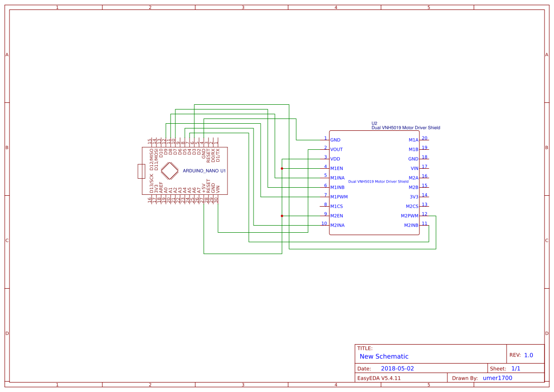Select the USB connector rectangle on Arduino Nano
Image resolution: width=554 pixels, height=392 pixels.
pos(141,171)
